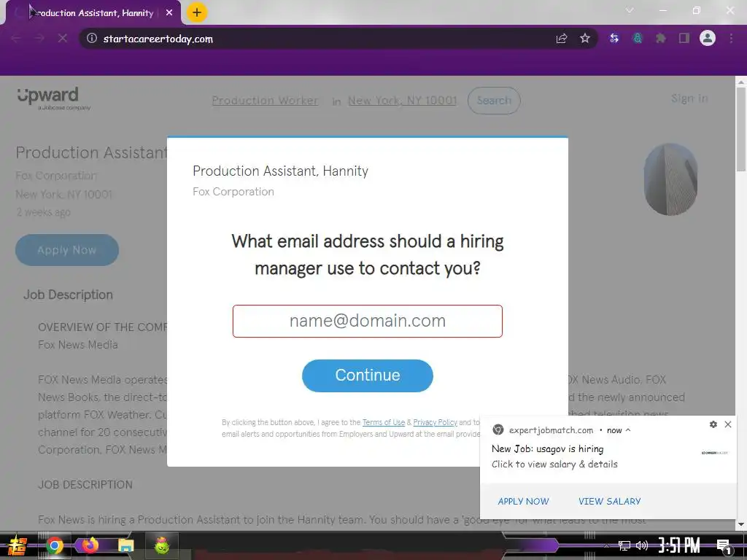
Task: Toggle the browser side panel
Action: coord(684,39)
